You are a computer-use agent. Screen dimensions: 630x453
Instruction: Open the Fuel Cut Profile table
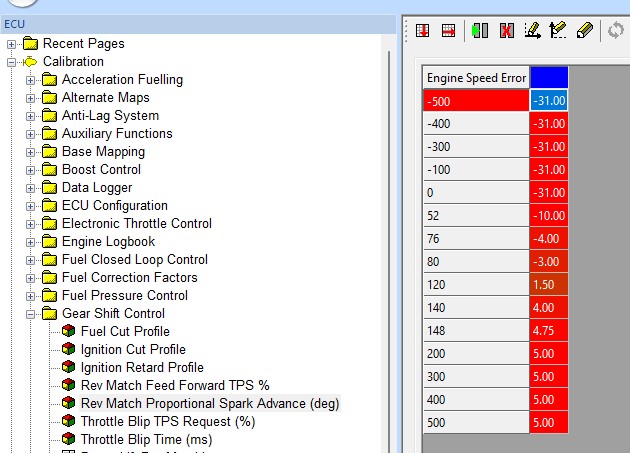click(125, 331)
